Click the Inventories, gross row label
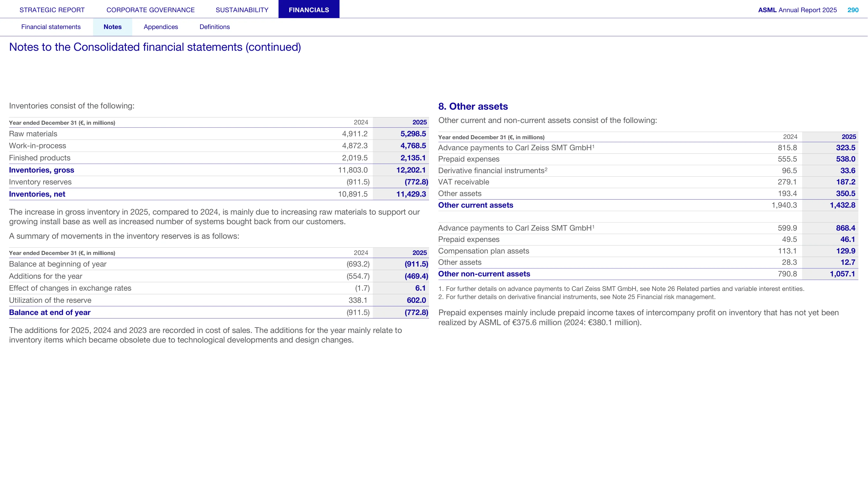Image resolution: width=868 pixels, height=489 pixels. click(41, 170)
